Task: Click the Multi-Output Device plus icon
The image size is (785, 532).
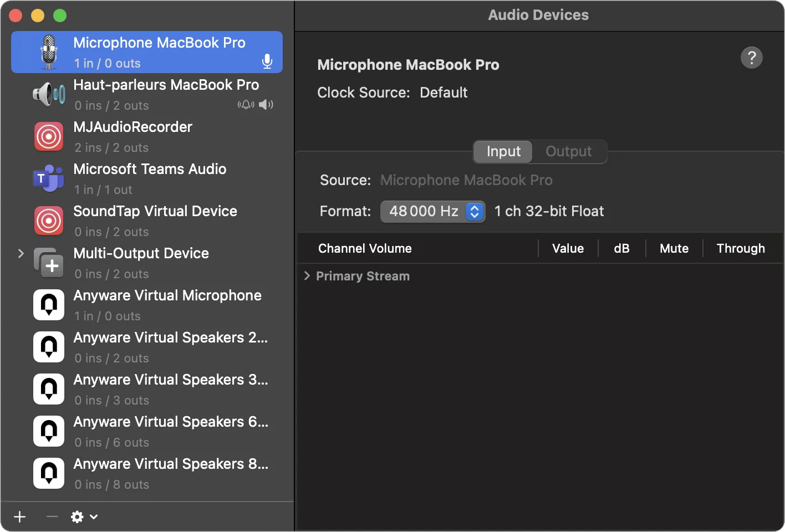Action: [x=49, y=263]
